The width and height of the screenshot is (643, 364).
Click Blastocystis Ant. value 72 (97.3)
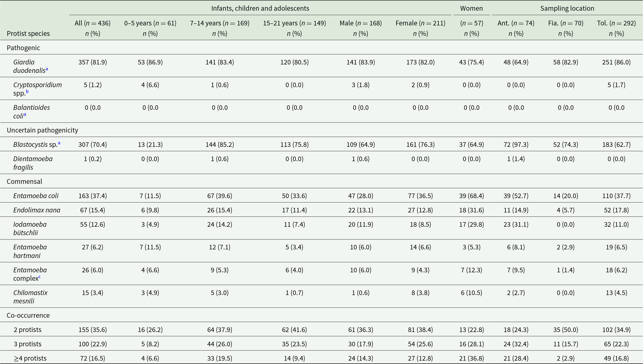click(x=516, y=145)
